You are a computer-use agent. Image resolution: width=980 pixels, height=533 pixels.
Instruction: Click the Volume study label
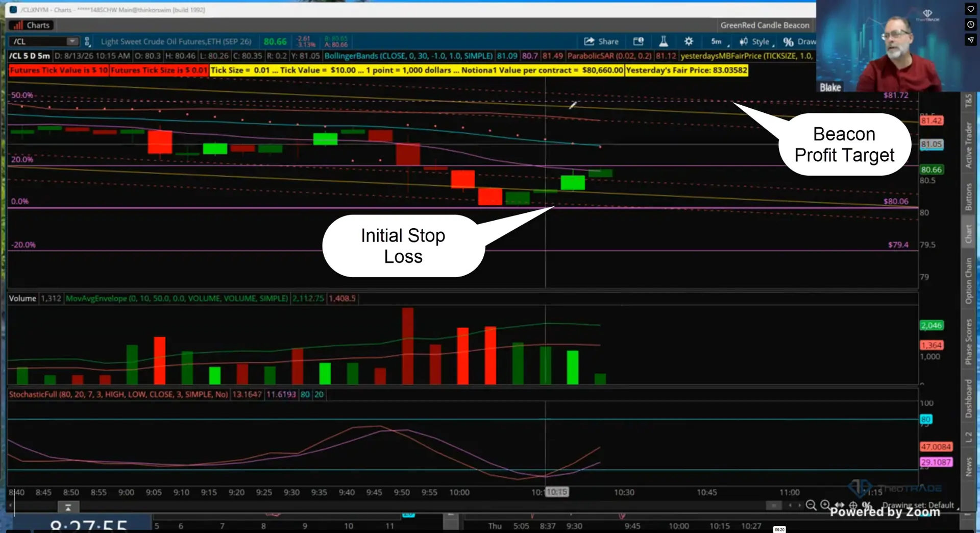coord(22,298)
